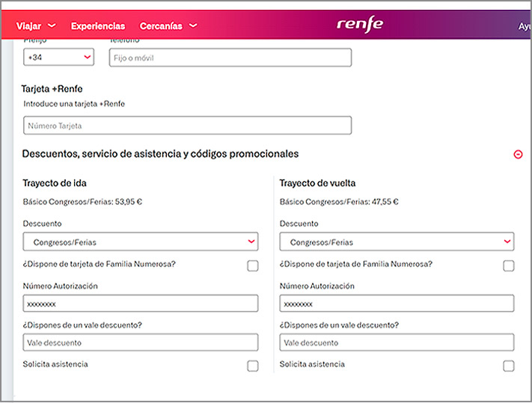The image size is (532, 403).
Task: Click the Renfe logo
Action: click(x=360, y=24)
